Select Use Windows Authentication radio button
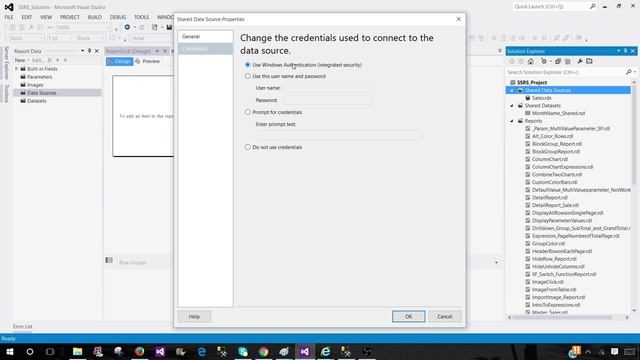This screenshot has width=640, height=360. click(x=247, y=65)
